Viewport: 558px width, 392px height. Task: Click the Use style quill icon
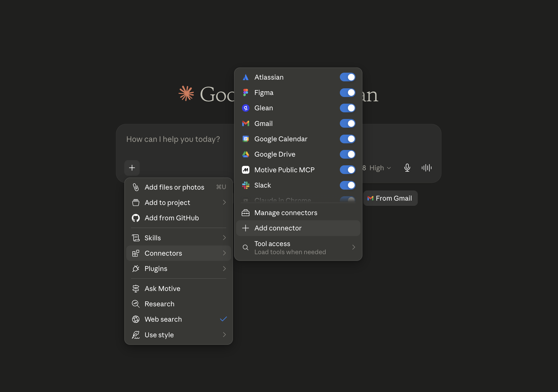tap(136, 335)
